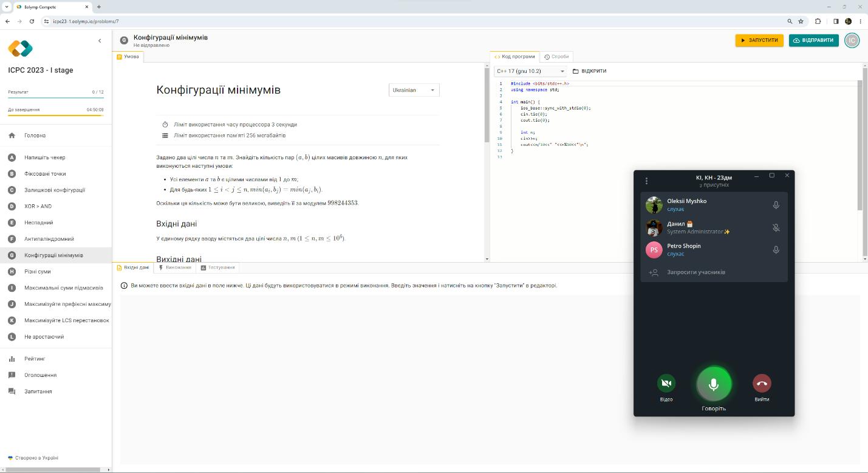Click the Eolymp logo in the sidebar

(20, 49)
